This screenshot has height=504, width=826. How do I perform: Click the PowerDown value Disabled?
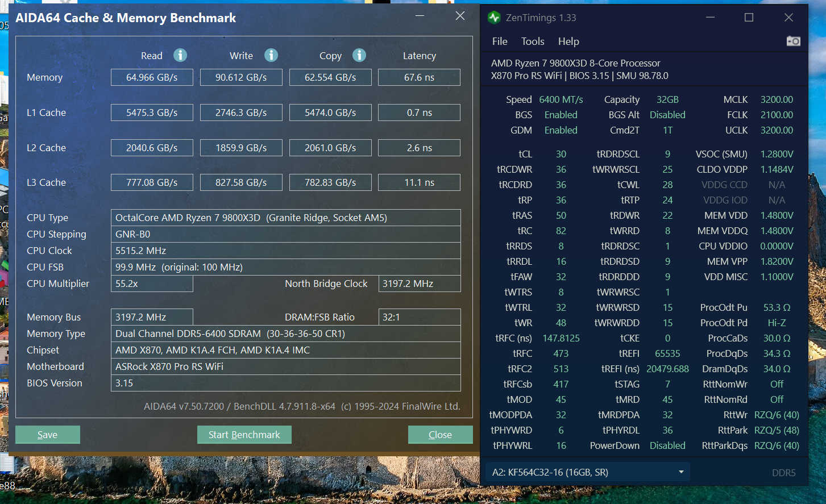tap(667, 445)
